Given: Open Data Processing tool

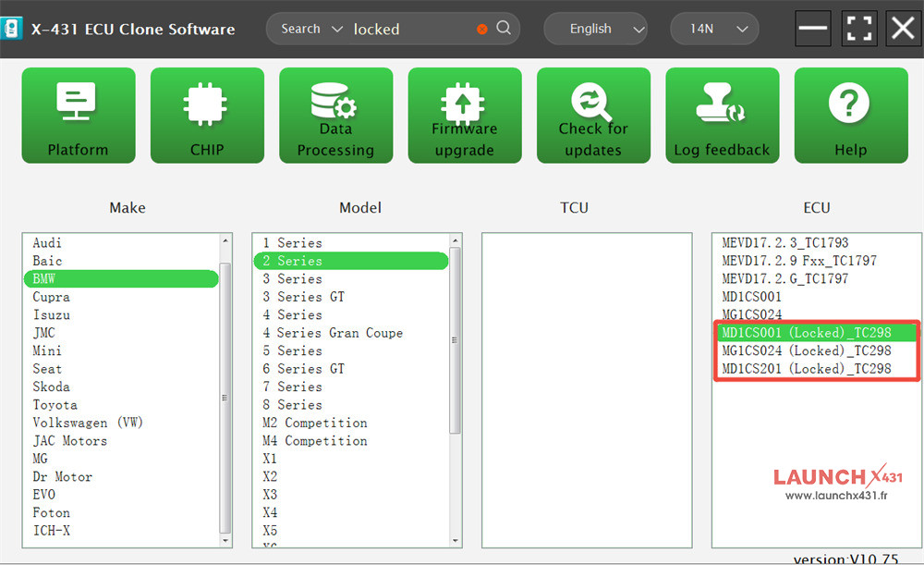Looking at the screenshot, I should click(x=336, y=115).
